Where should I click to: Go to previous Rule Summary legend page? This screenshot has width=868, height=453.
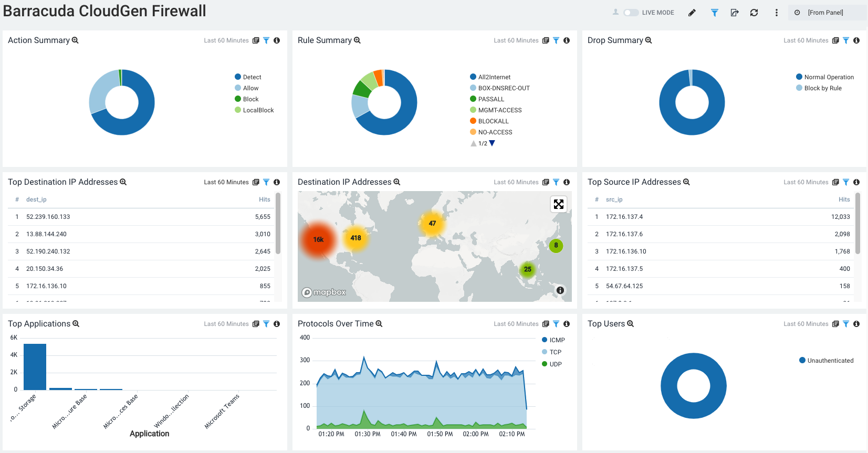474,143
